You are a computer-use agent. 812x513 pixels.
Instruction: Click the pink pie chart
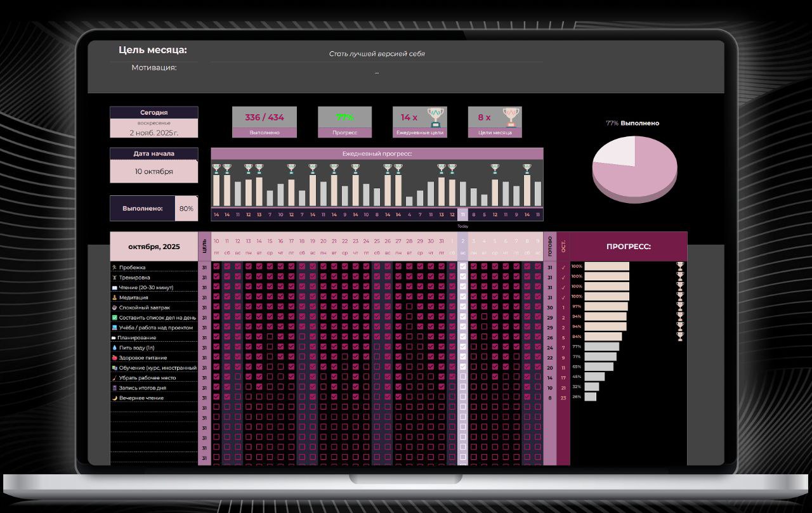click(634, 169)
